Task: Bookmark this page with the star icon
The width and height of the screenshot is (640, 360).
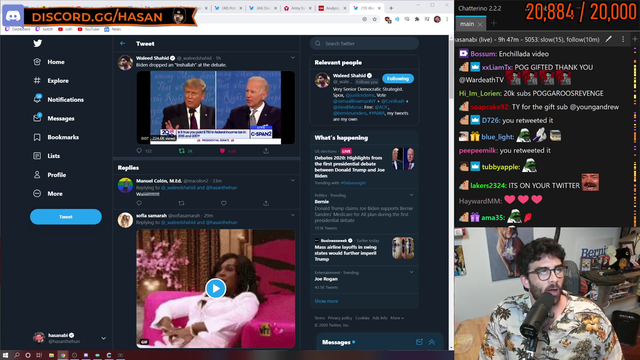Action: tap(374, 19)
